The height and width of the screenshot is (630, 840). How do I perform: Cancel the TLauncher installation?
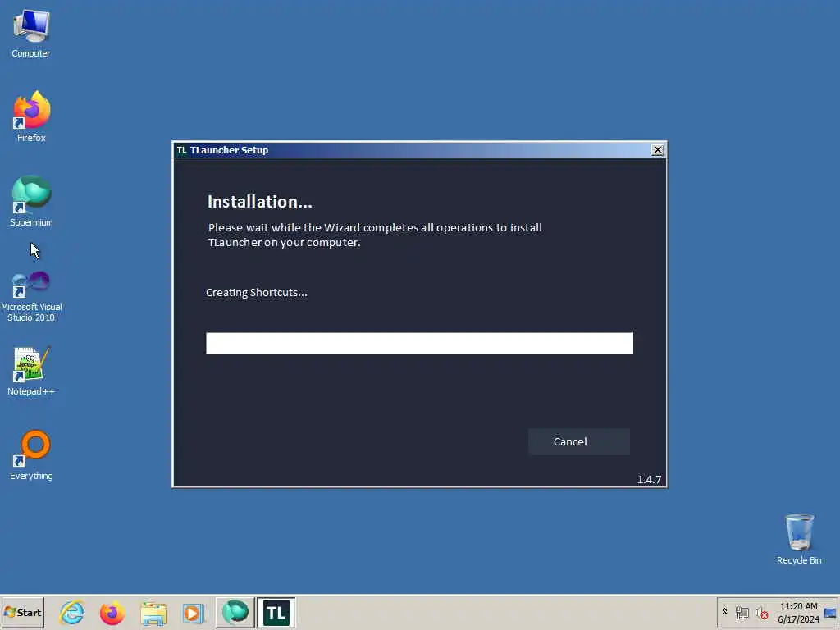[578, 441]
